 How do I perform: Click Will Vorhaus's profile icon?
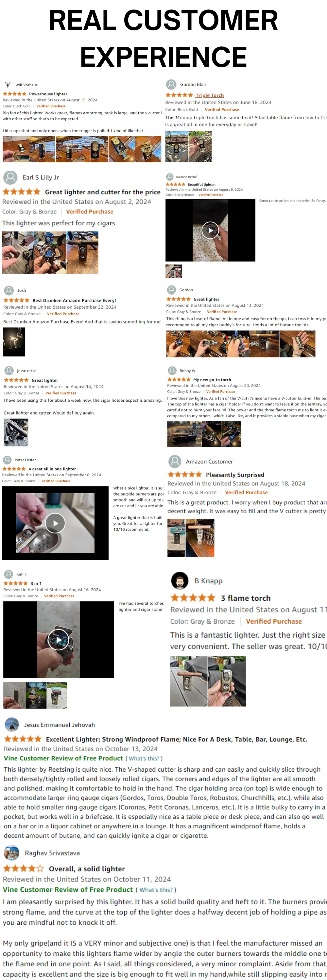click(8, 85)
